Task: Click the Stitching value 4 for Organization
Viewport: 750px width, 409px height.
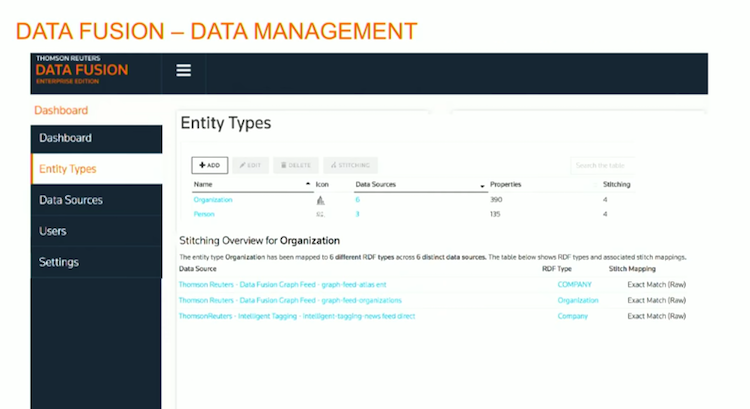Action: [605, 200]
